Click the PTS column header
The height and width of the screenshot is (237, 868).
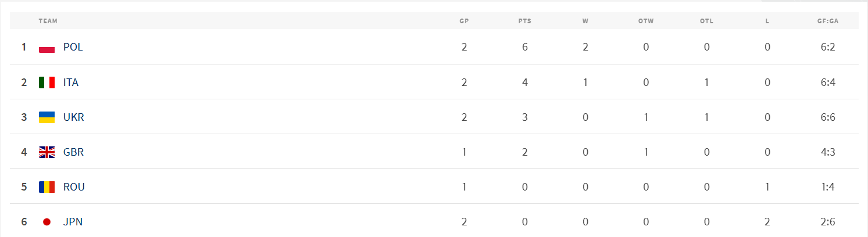coord(524,21)
